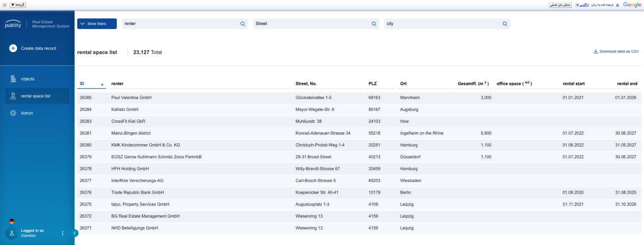Go to objects menu item

point(37,79)
